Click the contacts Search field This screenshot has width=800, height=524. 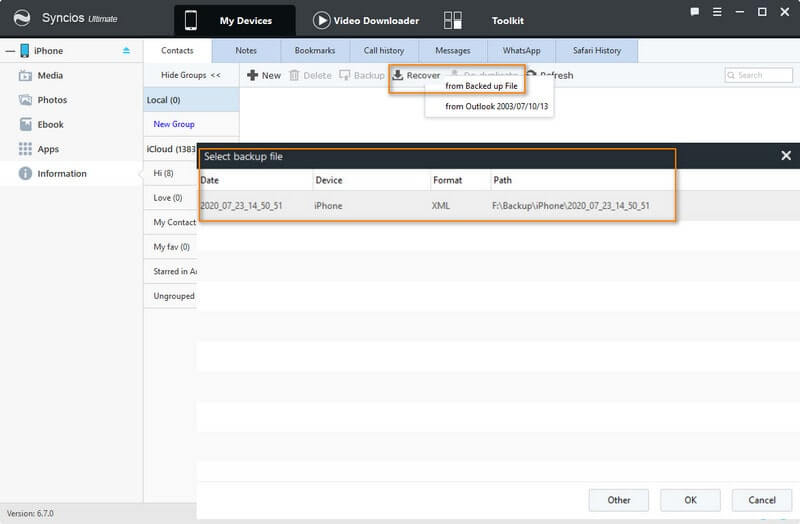click(759, 75)
